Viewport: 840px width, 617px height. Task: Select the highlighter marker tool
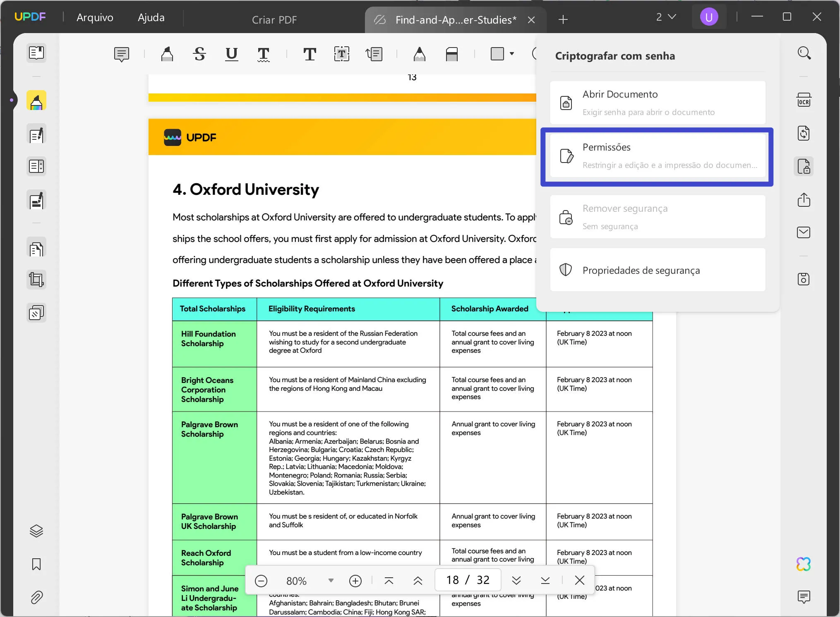[x=167, y=54]
